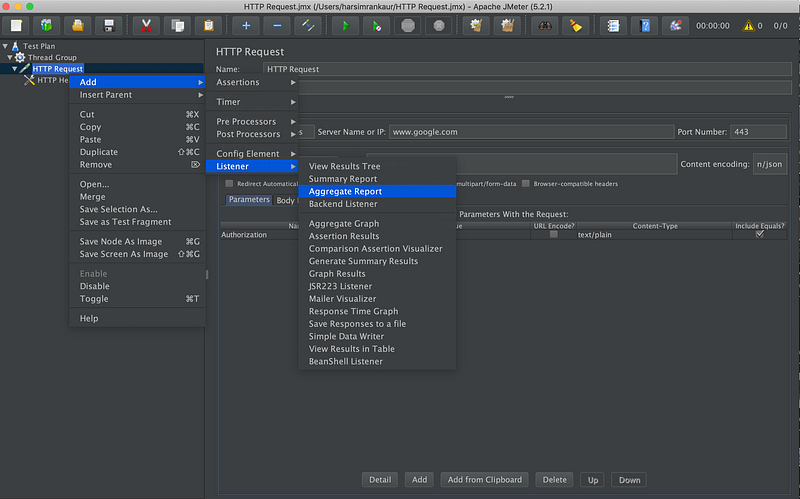800x499 pixels.
Task: Click the Paste clipboard toolbar icon
Action: pos(208,25)
